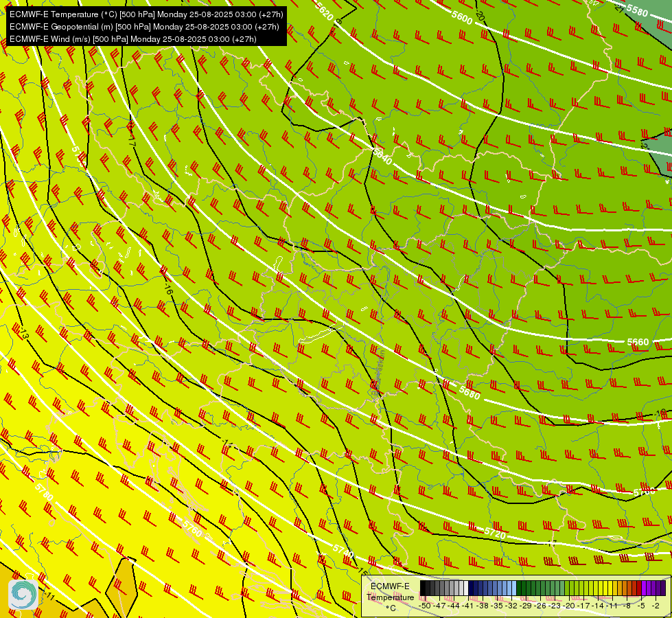Click the 5780 geopotential contour label
The image size is (672, 618).
44,492
